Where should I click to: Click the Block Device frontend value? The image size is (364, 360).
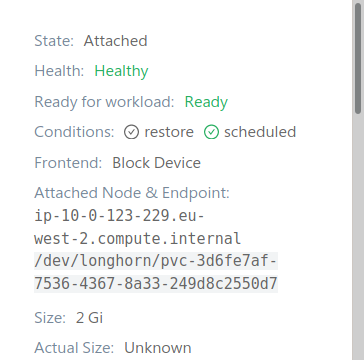click(156, 163)
